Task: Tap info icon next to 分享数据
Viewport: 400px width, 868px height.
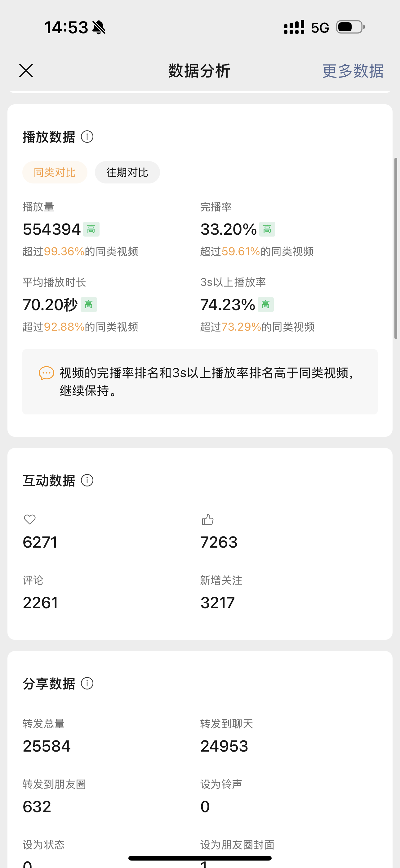Action: (x=87, y=684)
